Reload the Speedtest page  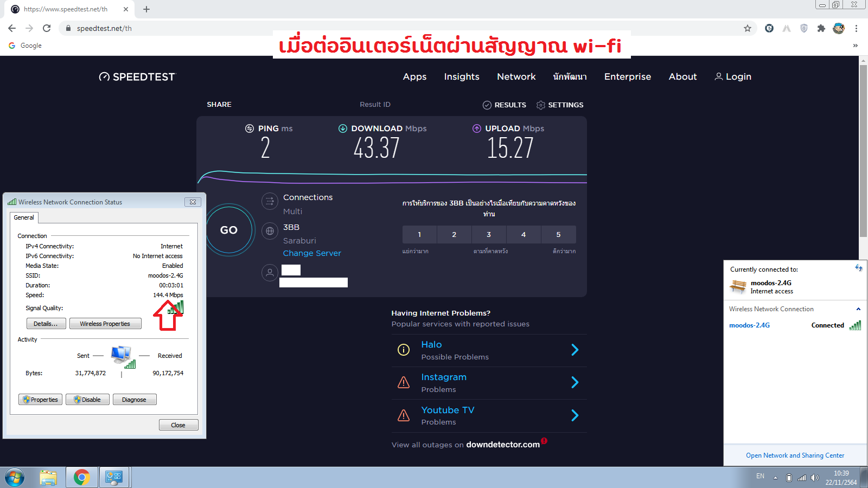point(47,28)
